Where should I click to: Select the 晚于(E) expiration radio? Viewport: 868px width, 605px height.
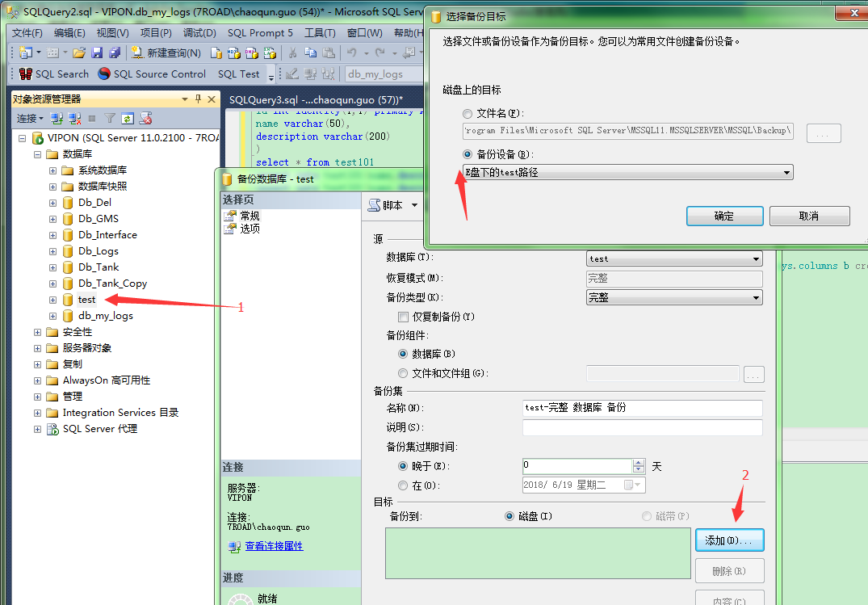403,467
